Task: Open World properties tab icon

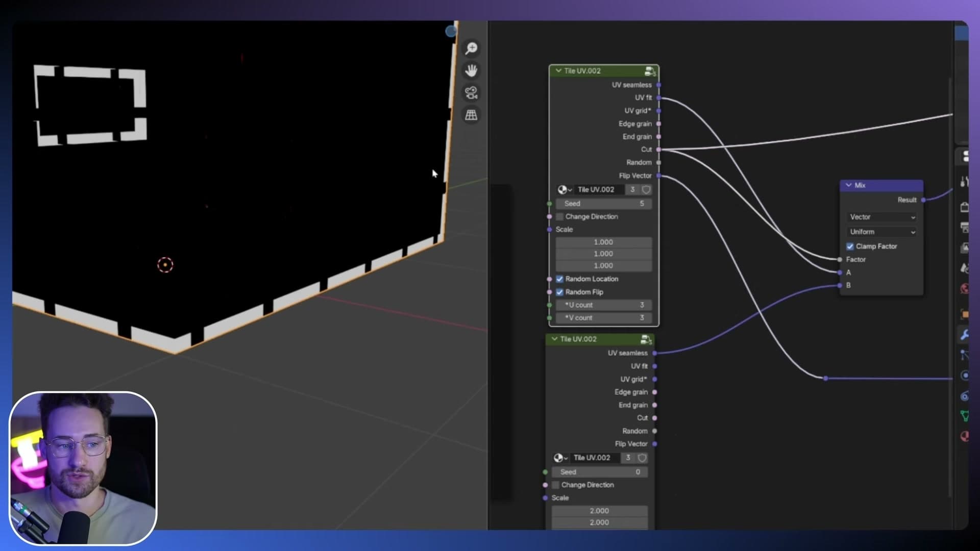Action: tap(964, 289)
